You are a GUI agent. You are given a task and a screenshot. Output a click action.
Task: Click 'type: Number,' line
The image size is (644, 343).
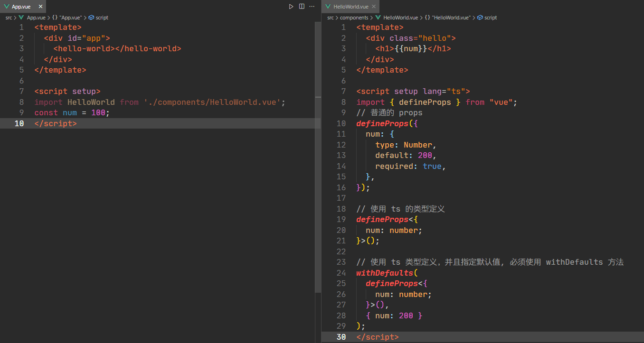[406, 145]
